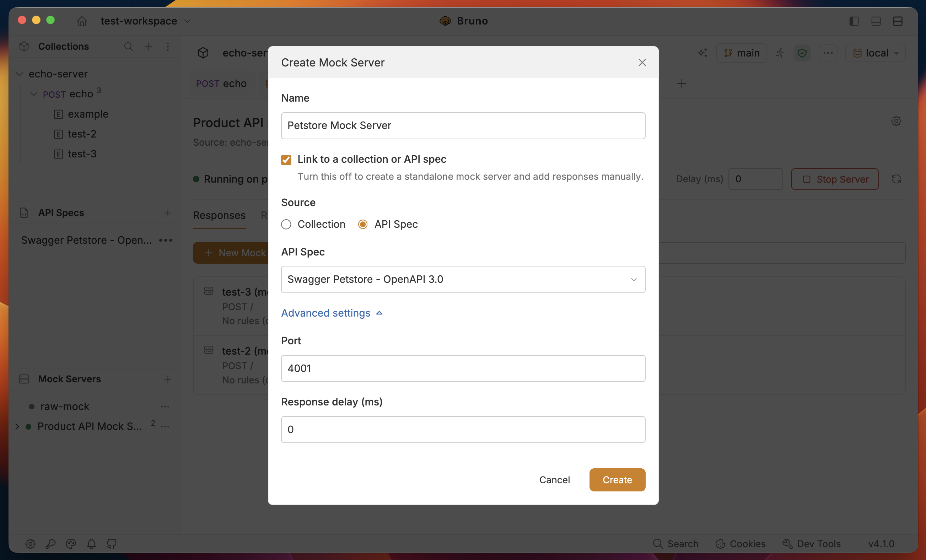
Task: Open Swagger Petstore API spec entry
Action: pos(86,240)
